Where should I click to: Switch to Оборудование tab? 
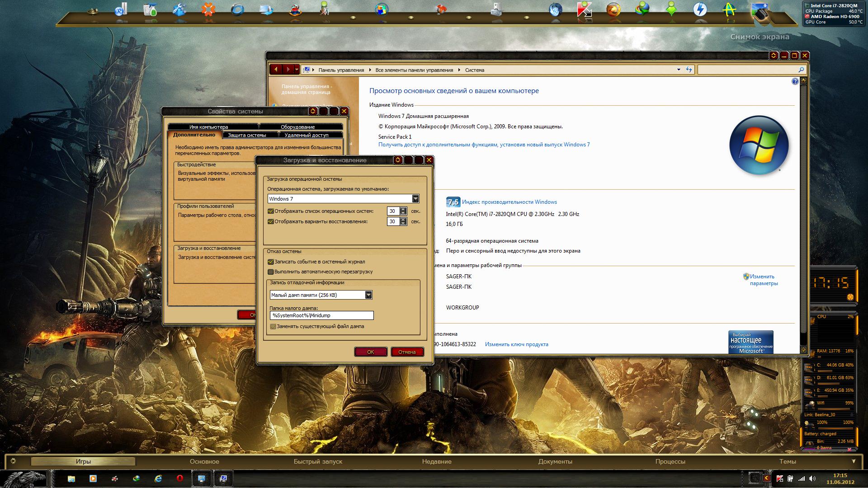[x=297, y=127]
